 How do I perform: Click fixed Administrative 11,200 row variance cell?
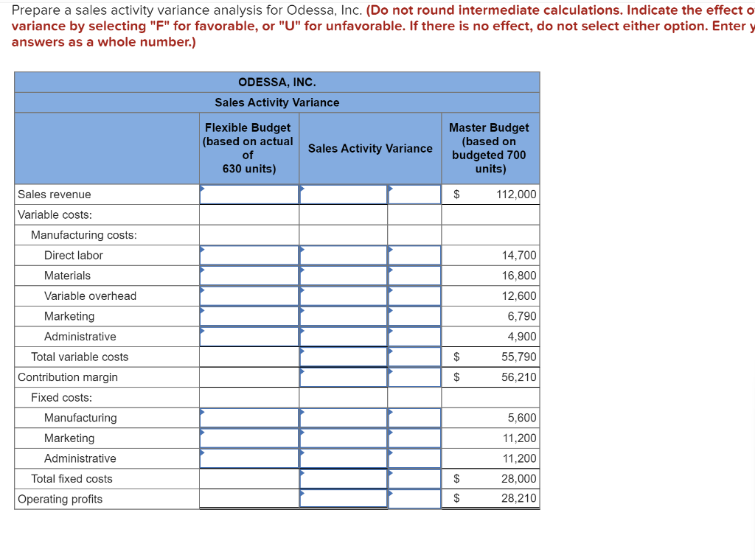pyautogui.click(x=344, y=458)
